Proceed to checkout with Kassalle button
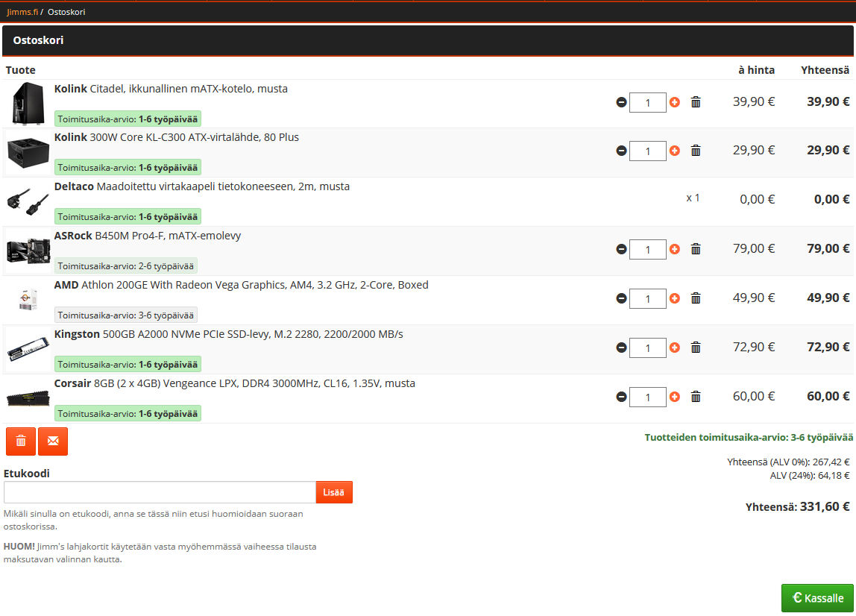Screen dimensions: 856x616 tap(817, 598)
